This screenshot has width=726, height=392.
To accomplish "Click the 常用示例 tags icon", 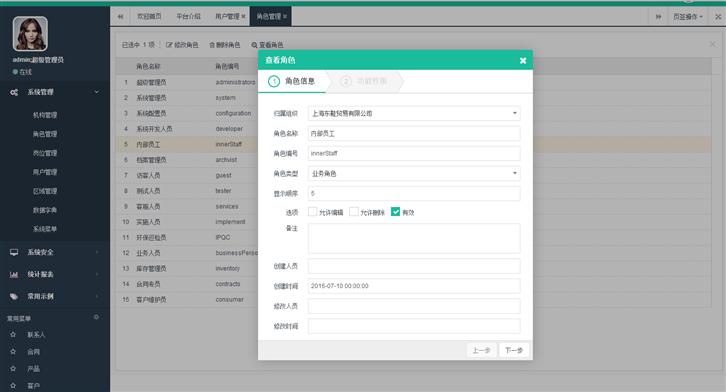I will click(14, 296).
